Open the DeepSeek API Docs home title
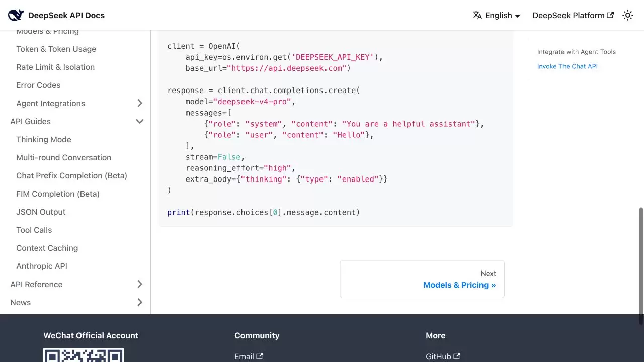Screen dimensions: 644x362 (x=66, y=15)
